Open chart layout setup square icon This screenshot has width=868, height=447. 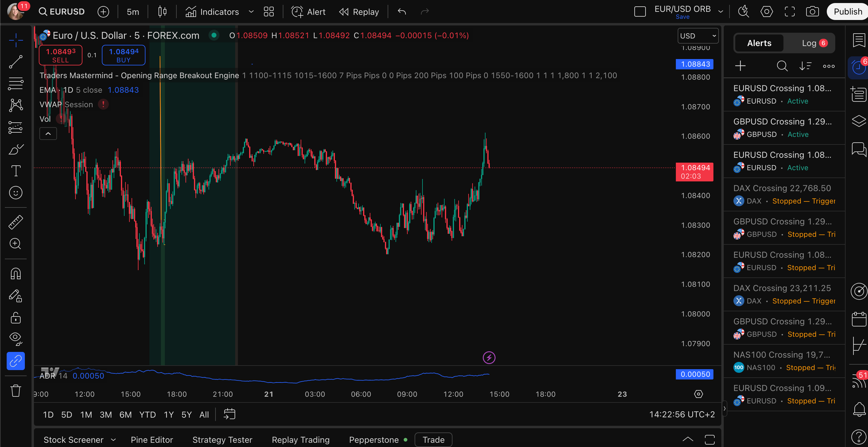pyautogui.click(x=639, y=12)
